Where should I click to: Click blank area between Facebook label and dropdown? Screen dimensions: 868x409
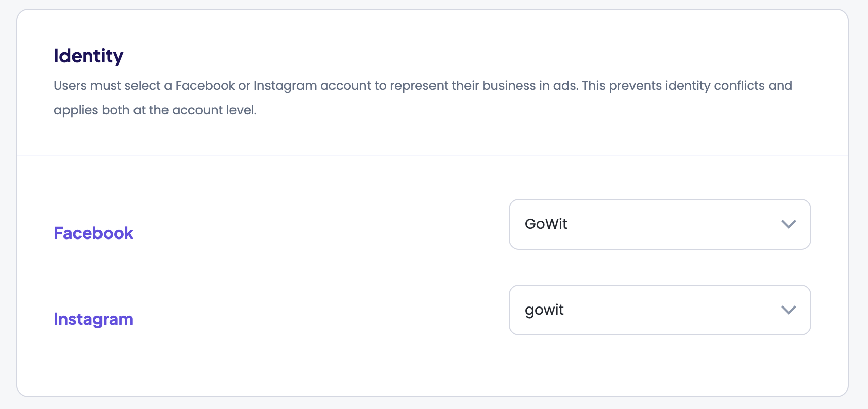coord(320,233)
